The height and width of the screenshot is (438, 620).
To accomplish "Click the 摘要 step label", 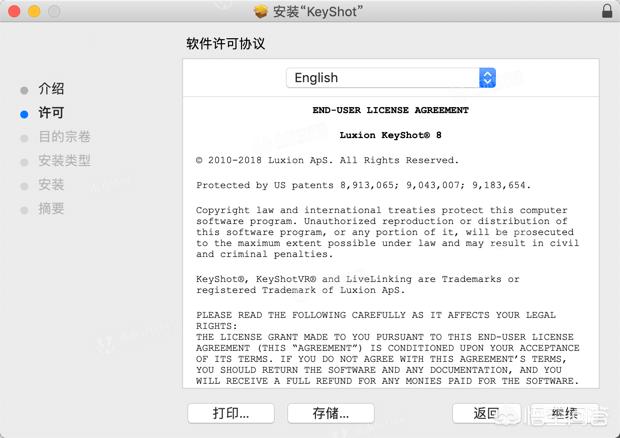I will point(51,209).
